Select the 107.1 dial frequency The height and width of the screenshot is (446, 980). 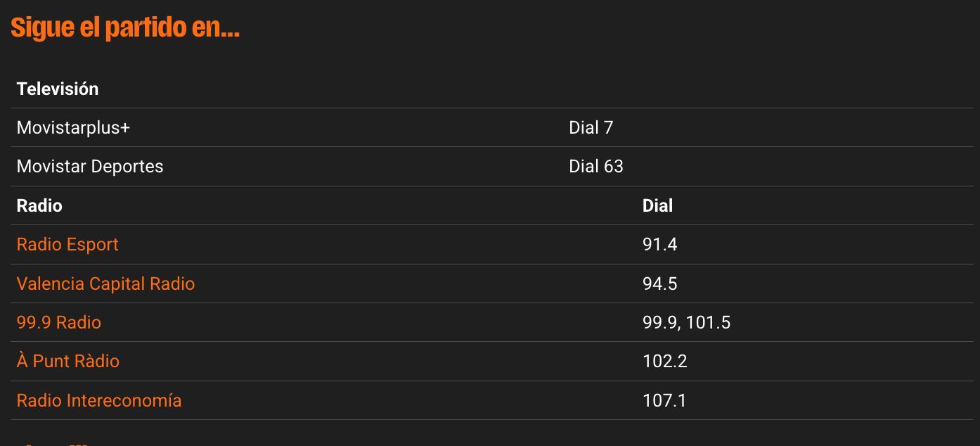664,401
